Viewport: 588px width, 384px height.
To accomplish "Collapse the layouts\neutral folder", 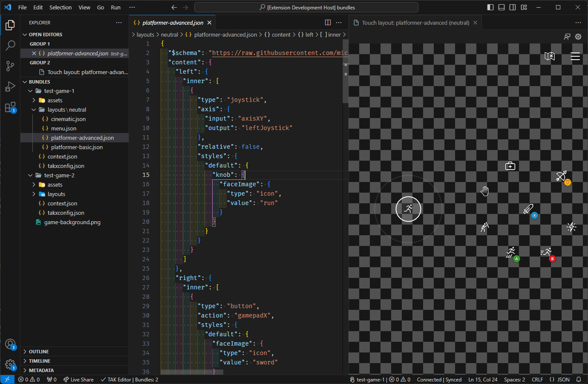I will coord(75,110).
